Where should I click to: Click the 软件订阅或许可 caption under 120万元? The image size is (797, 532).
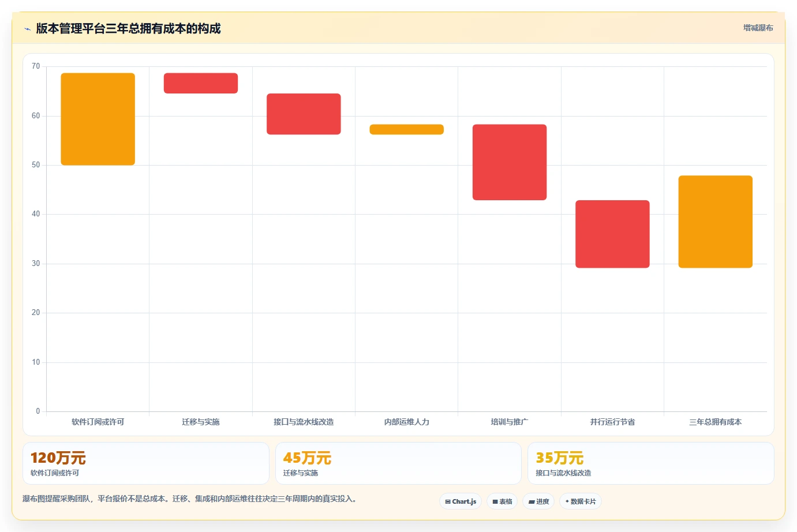55,473
